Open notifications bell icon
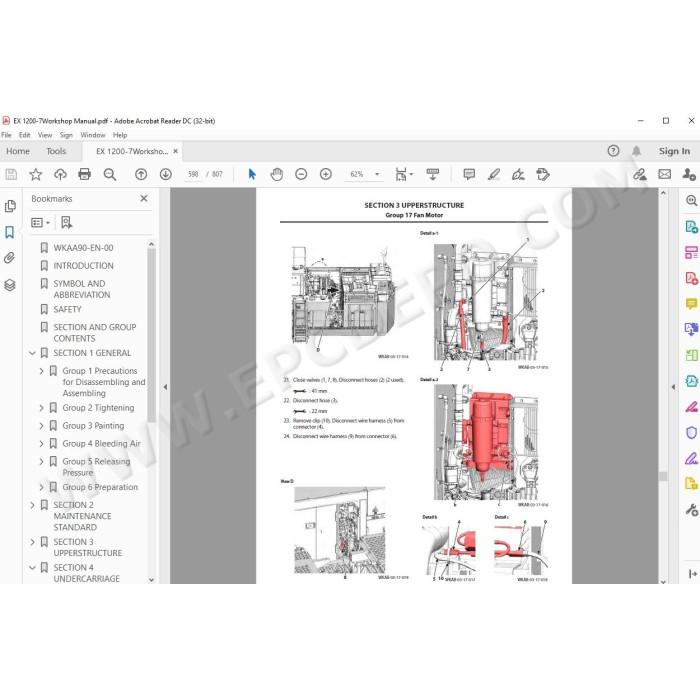The image size is (700, 700). pyautogui.click(x=636, y=151)
